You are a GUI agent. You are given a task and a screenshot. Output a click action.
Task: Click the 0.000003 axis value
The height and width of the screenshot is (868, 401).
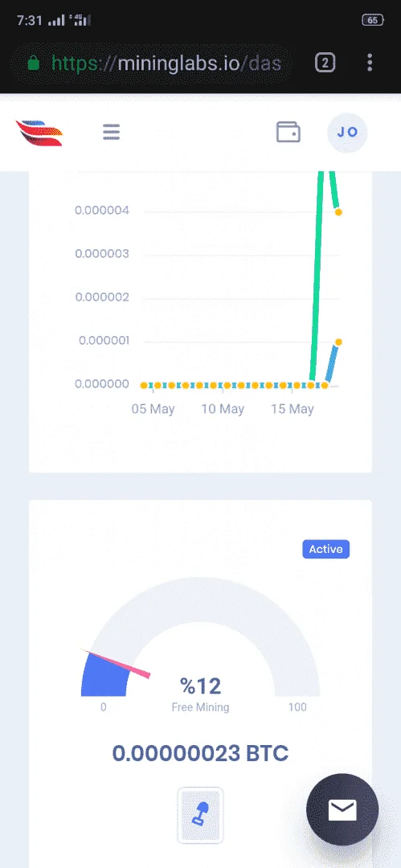(102, 253)
